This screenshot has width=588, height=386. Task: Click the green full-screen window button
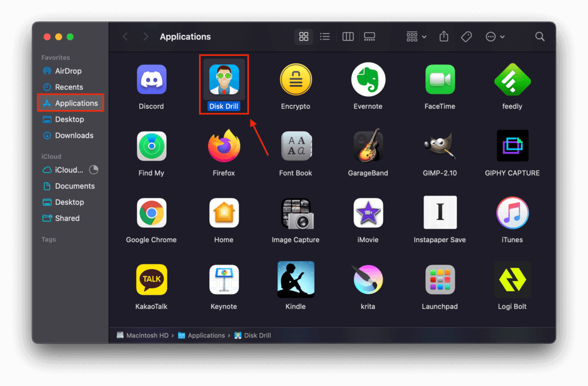tap(70, 37)
